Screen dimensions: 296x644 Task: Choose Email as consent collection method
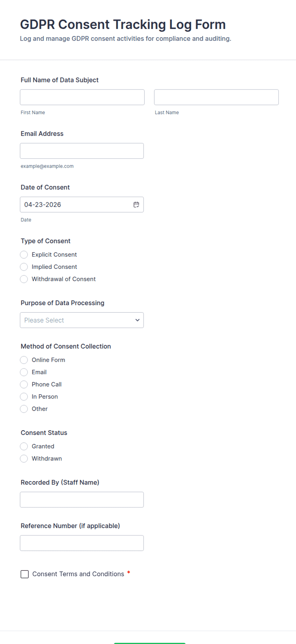(x=24, y=372)
